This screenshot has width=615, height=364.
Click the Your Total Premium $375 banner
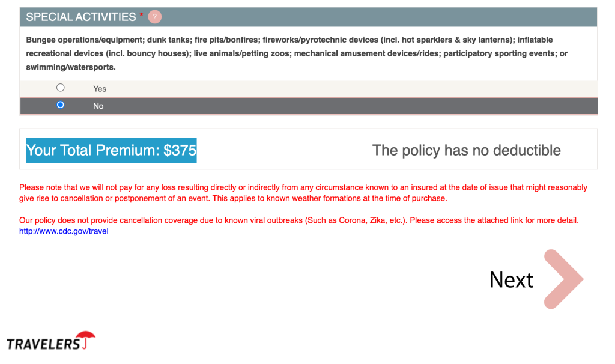[111, 150]
